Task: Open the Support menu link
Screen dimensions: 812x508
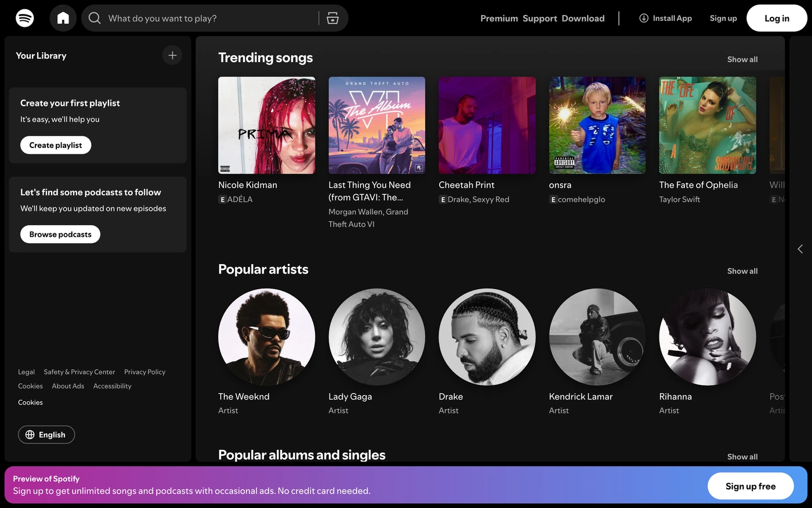Action: coord(540,18)
